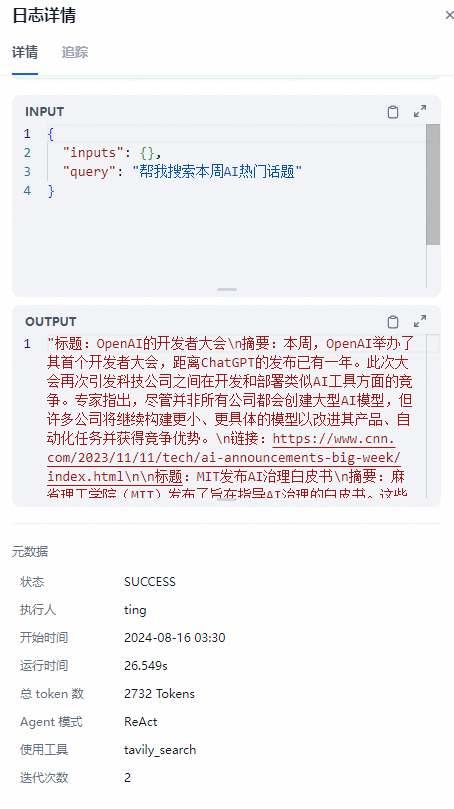Click the 元数据 section heading
Image resolution: width=454 pixels, height=809 pixels.
pyautogui.click(x=30, y=552)
